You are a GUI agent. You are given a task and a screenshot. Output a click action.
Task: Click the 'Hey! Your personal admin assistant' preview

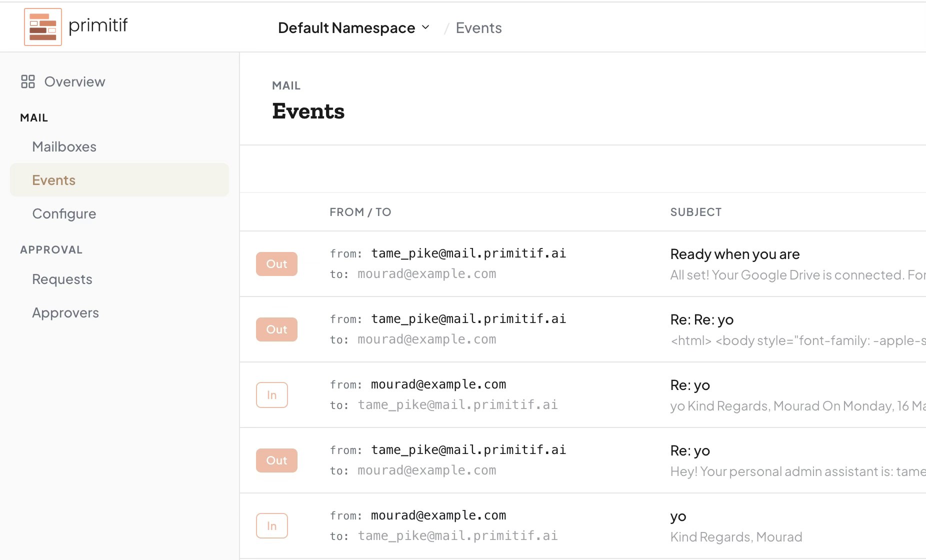click(x=798, y=471)
